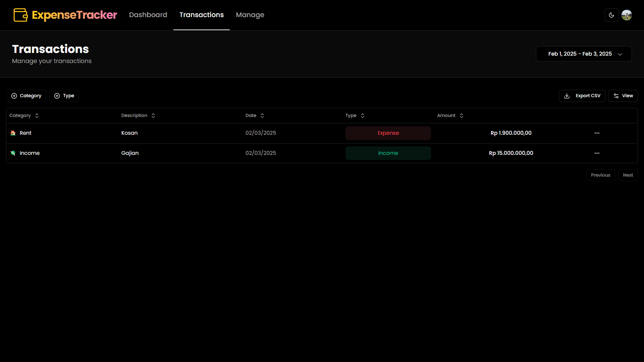Click the house icon in Rent row
Viewport: 644px width, 362px height.
(13, 133)
